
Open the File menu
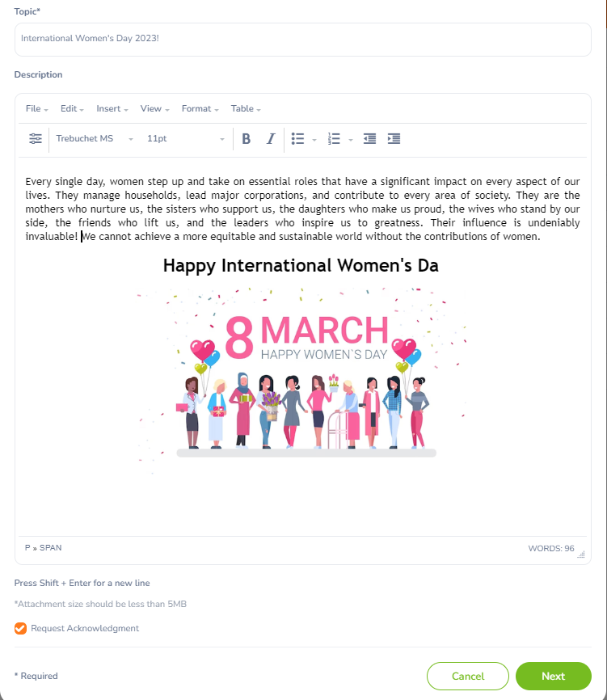36,108
